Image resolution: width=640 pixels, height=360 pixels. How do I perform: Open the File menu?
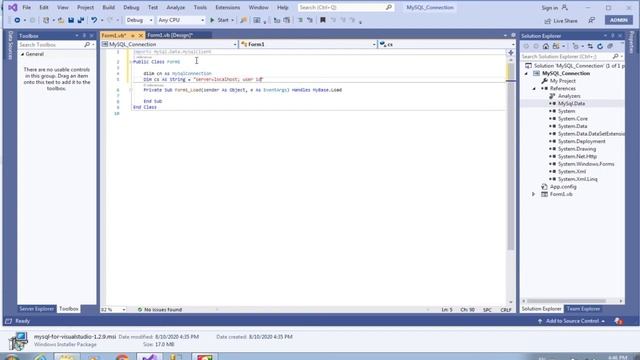[27, 7]
